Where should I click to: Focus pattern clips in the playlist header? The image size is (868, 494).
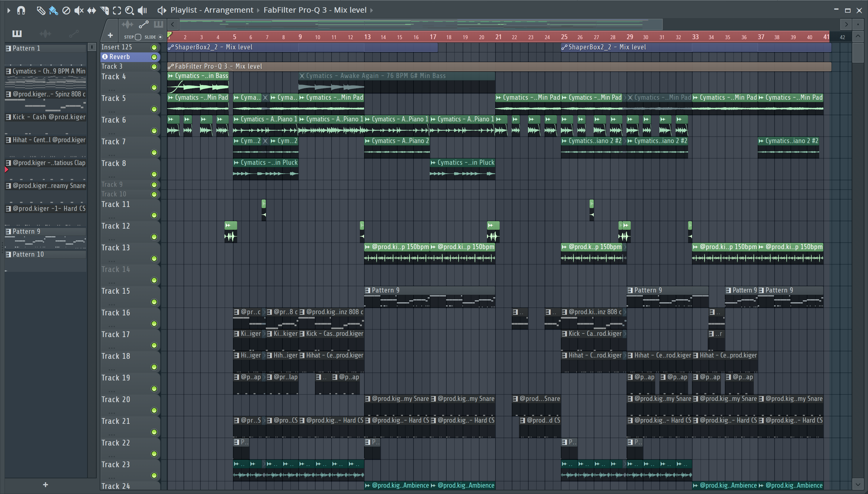158,24
